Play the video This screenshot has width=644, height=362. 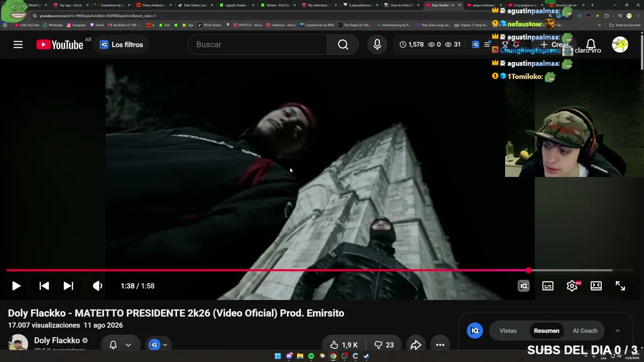click(16, 286)
